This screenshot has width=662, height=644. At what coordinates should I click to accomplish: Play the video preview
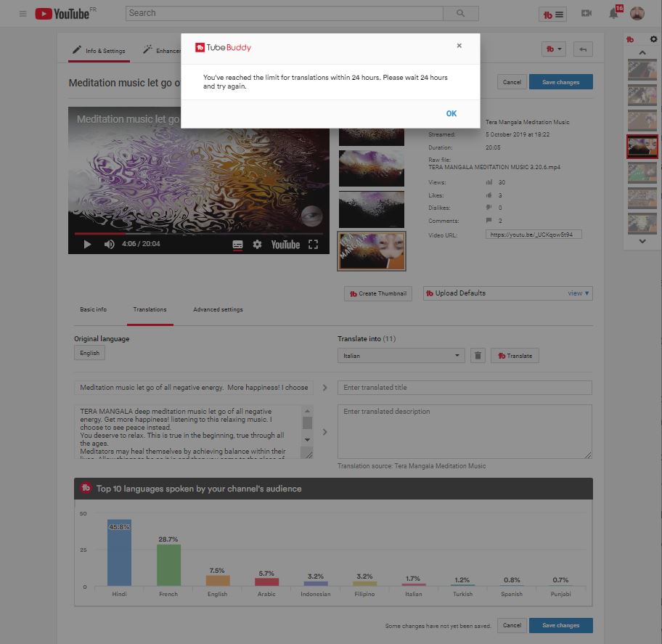tap(87, 245)
